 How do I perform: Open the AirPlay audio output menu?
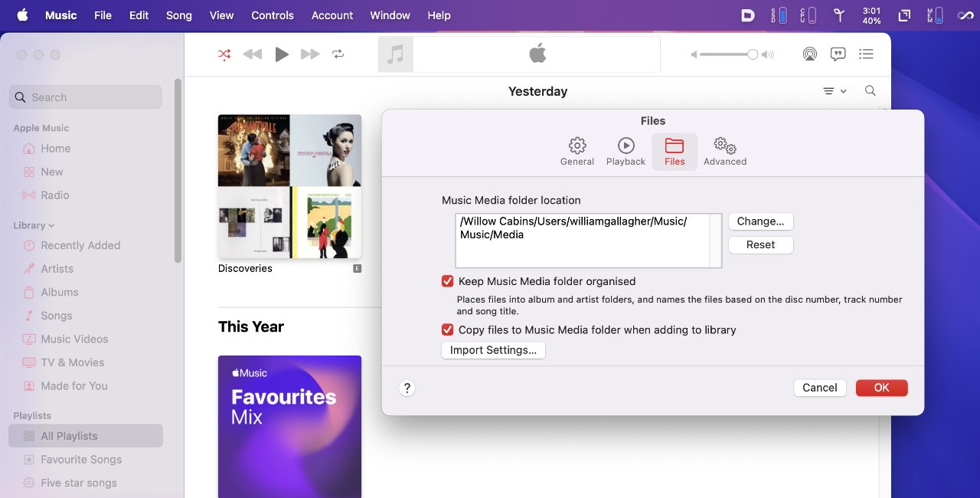pyautogui.click(x=809, y=54)
